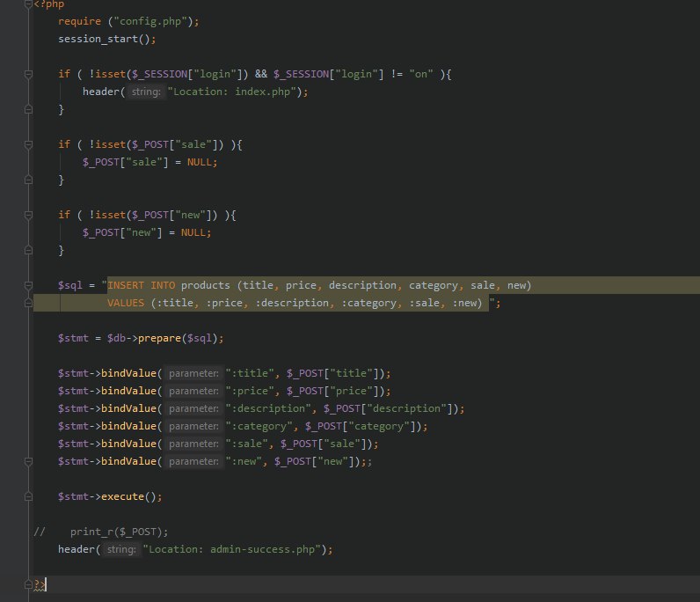Click the INSERT INTO keywords in the SQL
Viewport: 700px width, 602px height.
pos(141,285)
